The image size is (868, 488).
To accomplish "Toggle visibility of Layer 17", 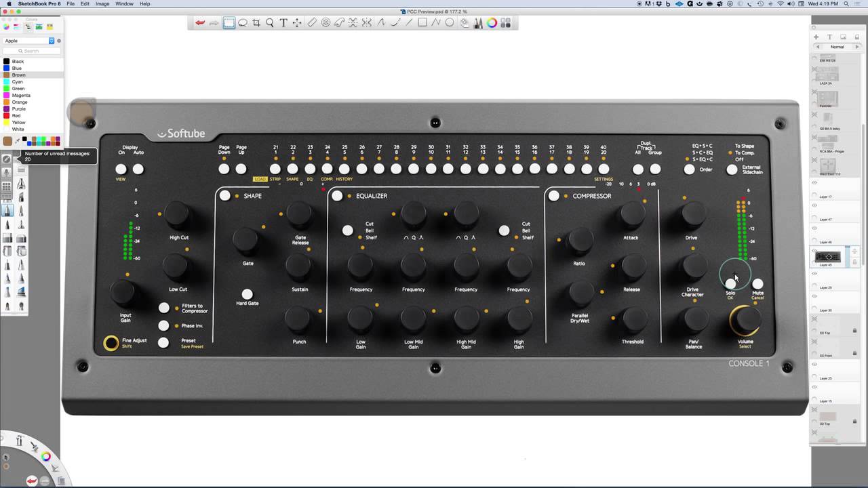I will click(814, 182).
